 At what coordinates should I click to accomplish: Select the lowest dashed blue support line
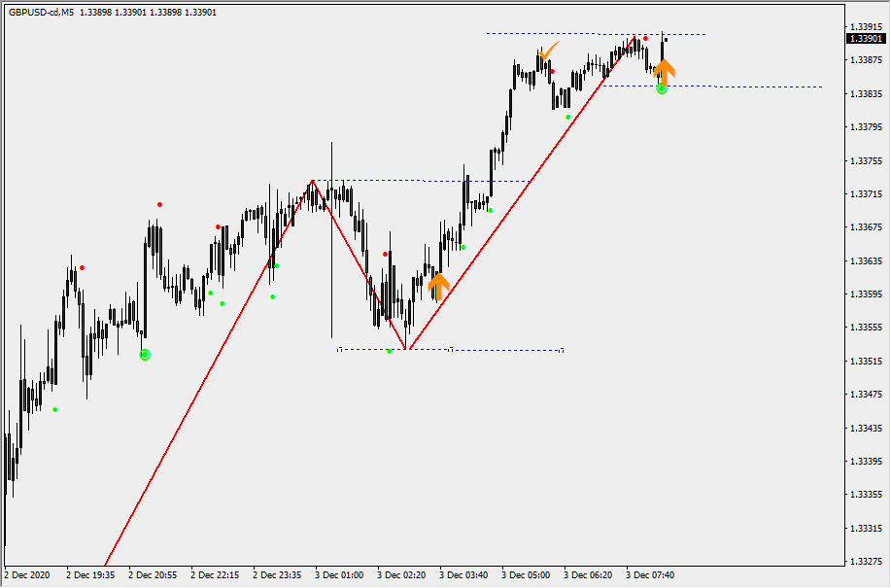(505, 350)
